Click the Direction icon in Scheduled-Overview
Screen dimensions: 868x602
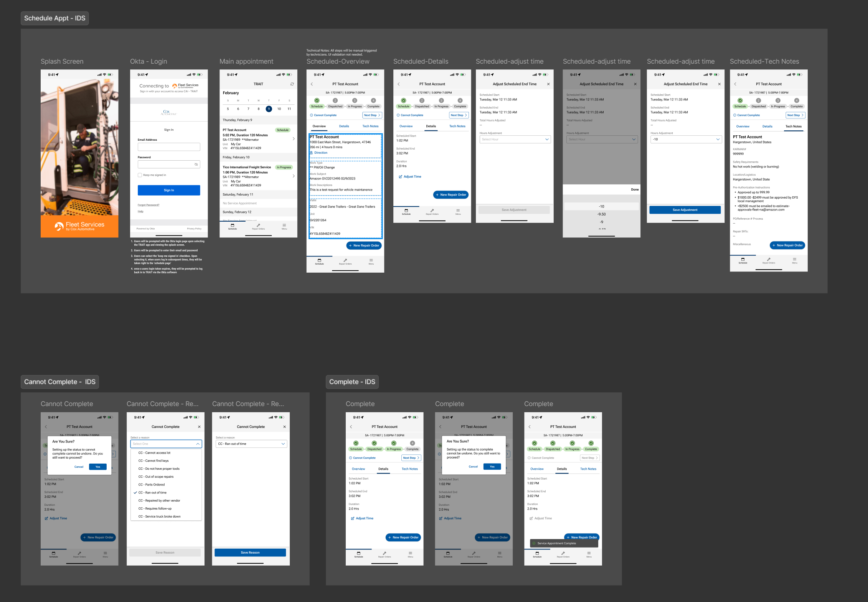[x=311, y=153]
